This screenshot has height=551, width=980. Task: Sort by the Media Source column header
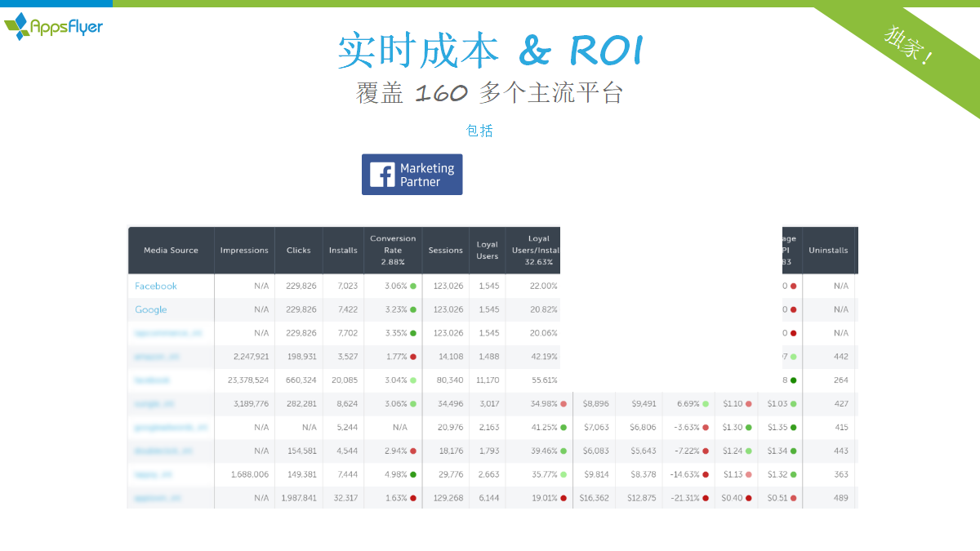pyautogui.click(x=171, y=251)
